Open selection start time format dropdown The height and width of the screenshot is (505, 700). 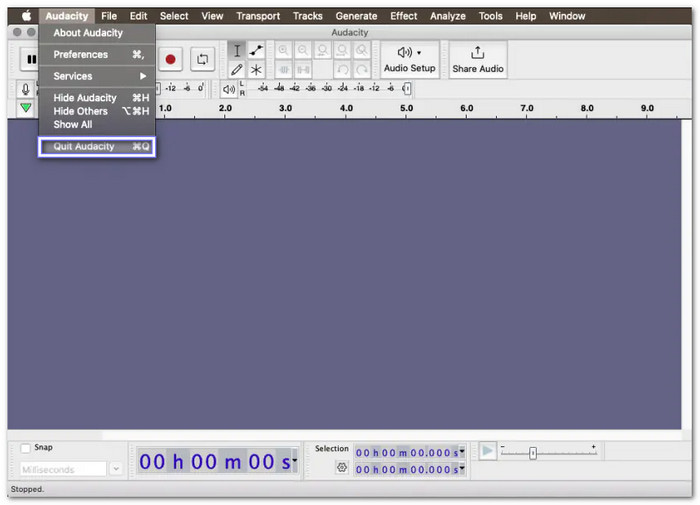(462, 451)
